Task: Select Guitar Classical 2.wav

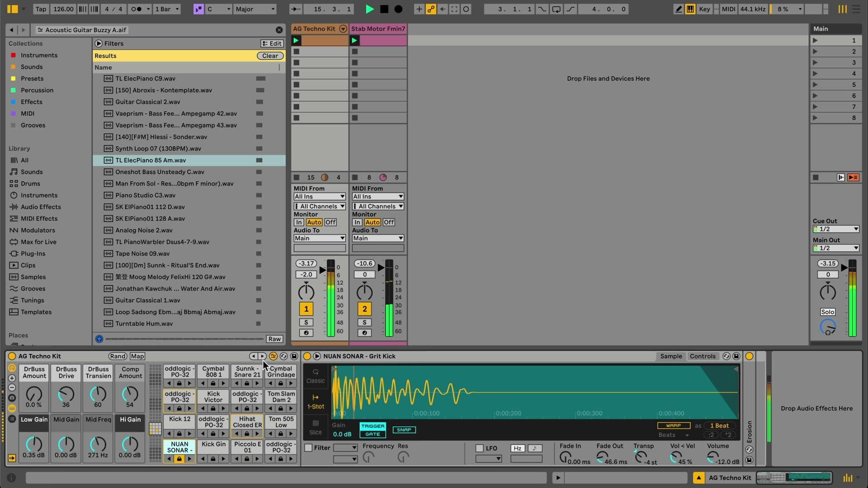Action: [189, 102]
